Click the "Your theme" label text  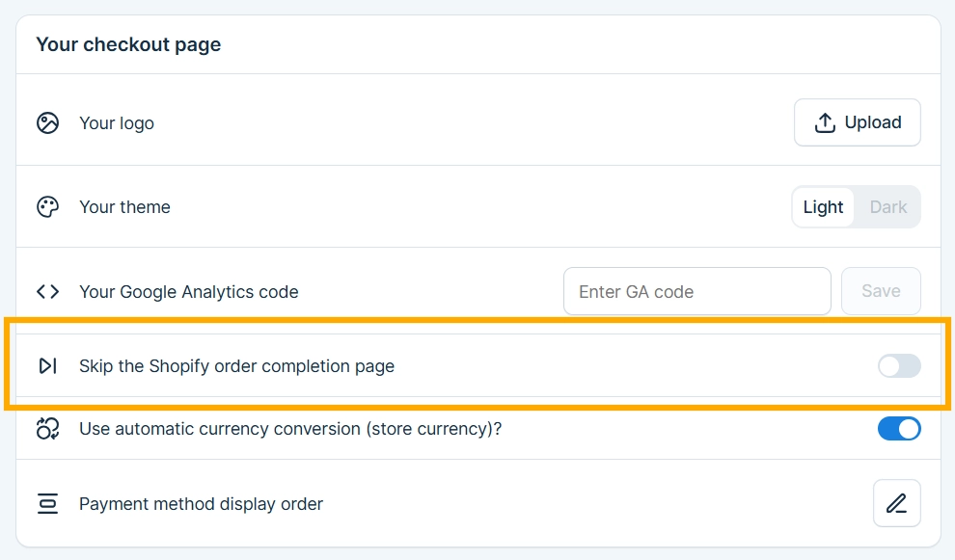(124, 207)
